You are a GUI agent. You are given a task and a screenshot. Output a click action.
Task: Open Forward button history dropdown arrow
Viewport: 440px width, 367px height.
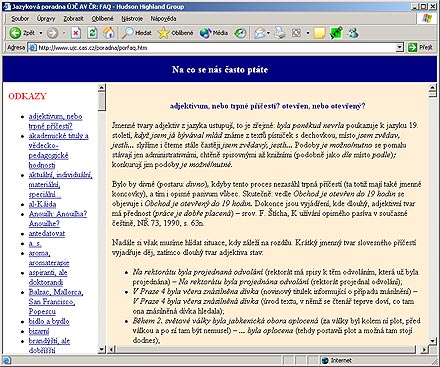63,33
